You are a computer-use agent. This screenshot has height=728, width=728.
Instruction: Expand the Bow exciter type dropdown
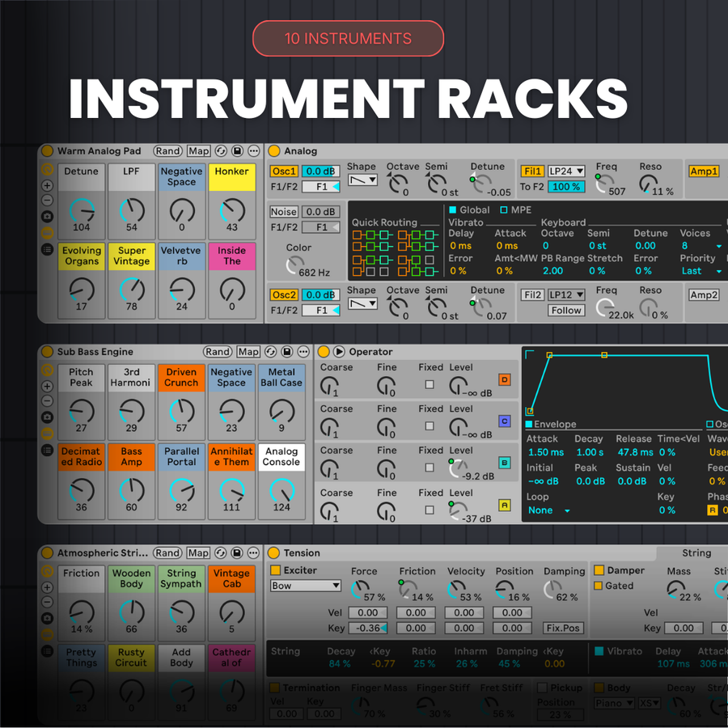click(306, 586)
